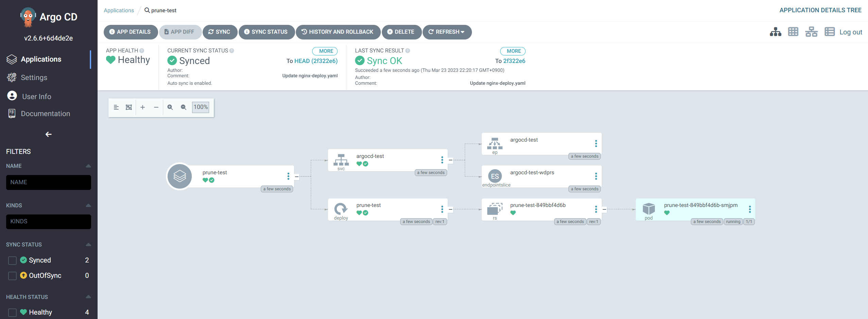Open the REFRESH dropdown button
Viewport: 868px width, 319px height.
(447, 32)
